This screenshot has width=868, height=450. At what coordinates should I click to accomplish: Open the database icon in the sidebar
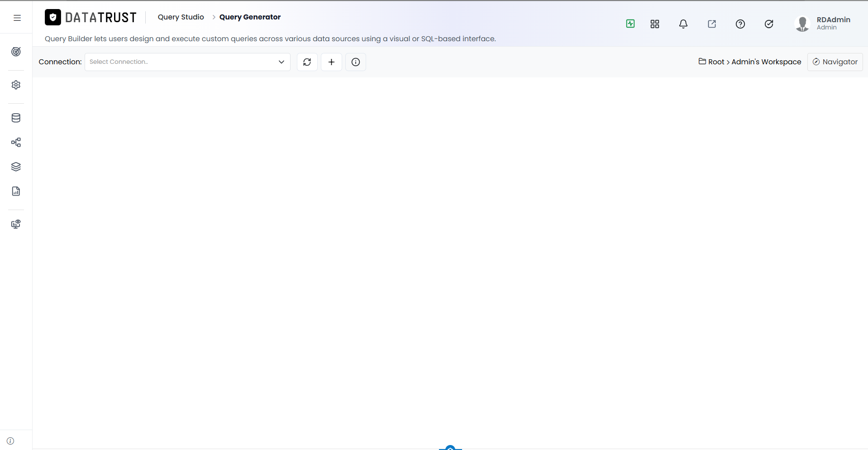16,118
